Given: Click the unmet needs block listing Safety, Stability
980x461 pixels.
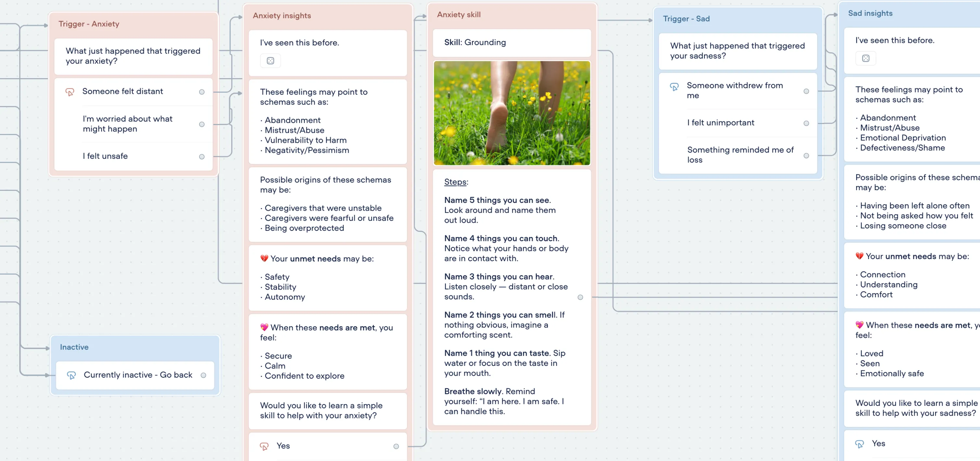Looking at the screenshot, I should click(x=328, y=278).
